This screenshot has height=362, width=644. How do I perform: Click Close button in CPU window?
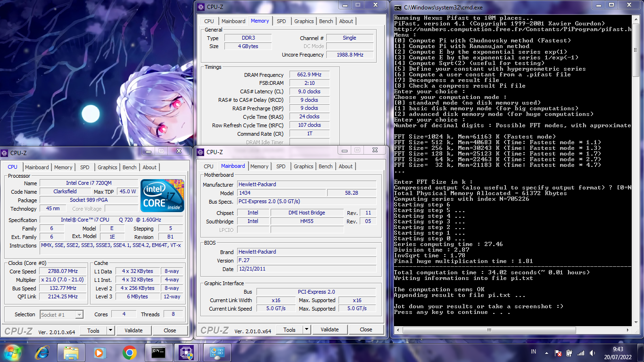coord(170,330)
